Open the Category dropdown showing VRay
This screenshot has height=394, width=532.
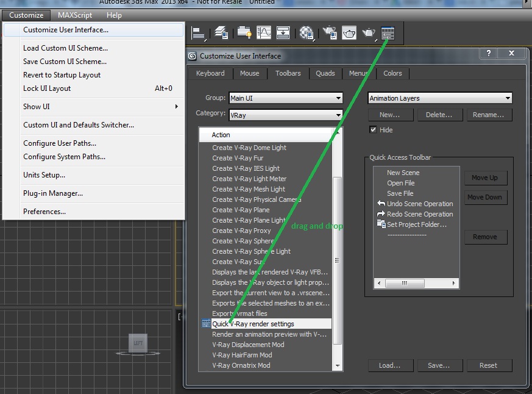pyautogui.click(x=286, y=115)
